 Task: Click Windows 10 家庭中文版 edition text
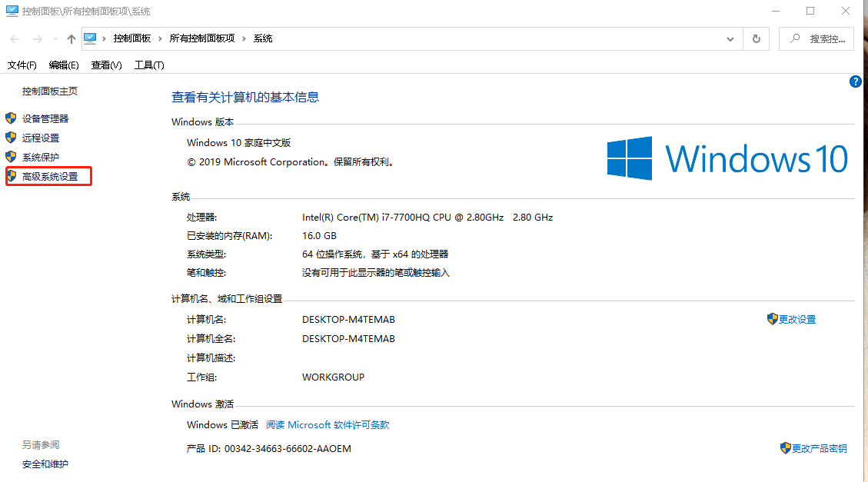(x=238, y=143)
